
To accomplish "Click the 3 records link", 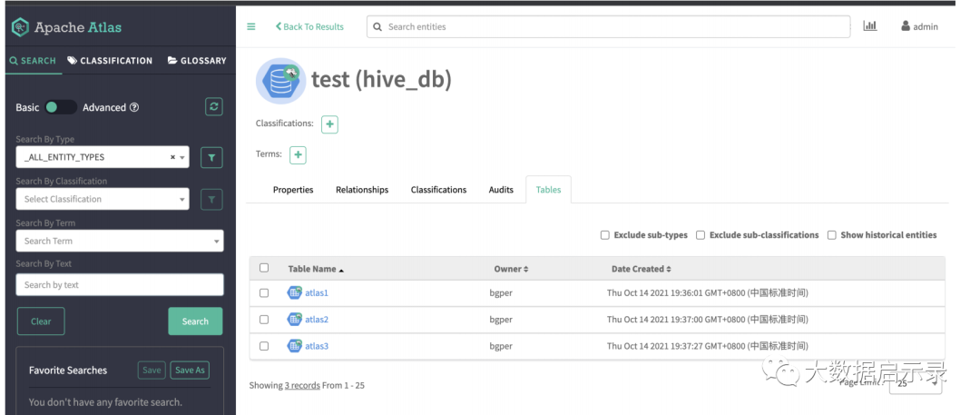I will coord(302,386).
